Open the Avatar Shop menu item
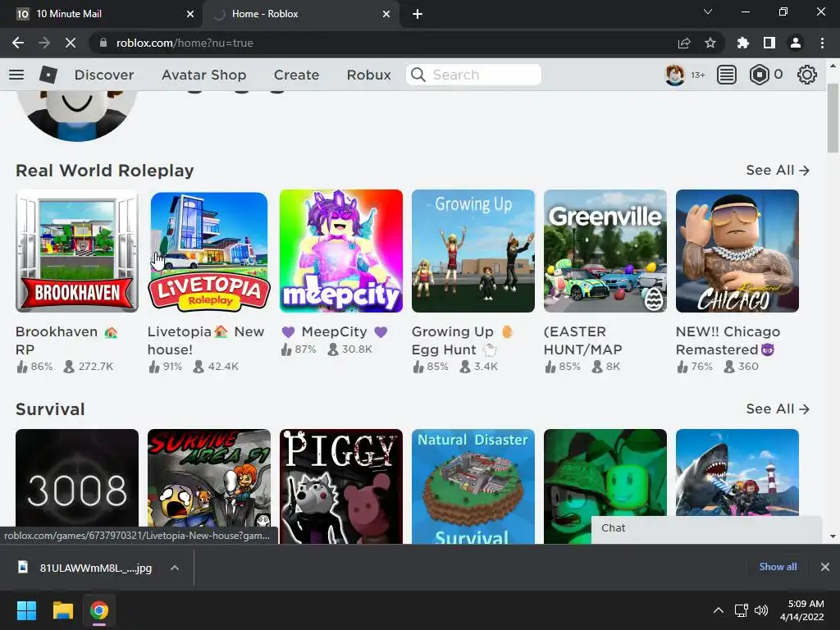The image size is (840, 630). (203, 75)
